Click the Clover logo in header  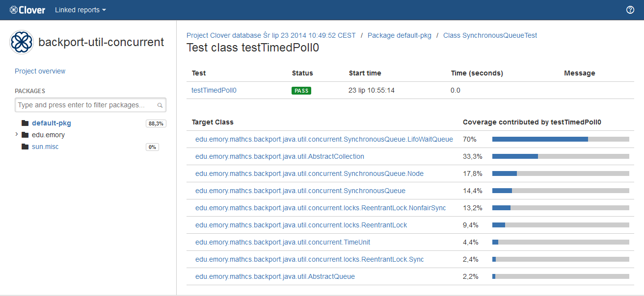pos(27,10)
